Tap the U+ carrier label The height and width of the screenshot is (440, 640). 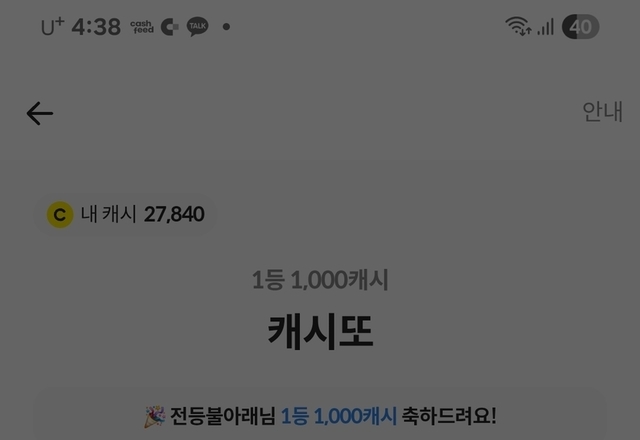53,27
